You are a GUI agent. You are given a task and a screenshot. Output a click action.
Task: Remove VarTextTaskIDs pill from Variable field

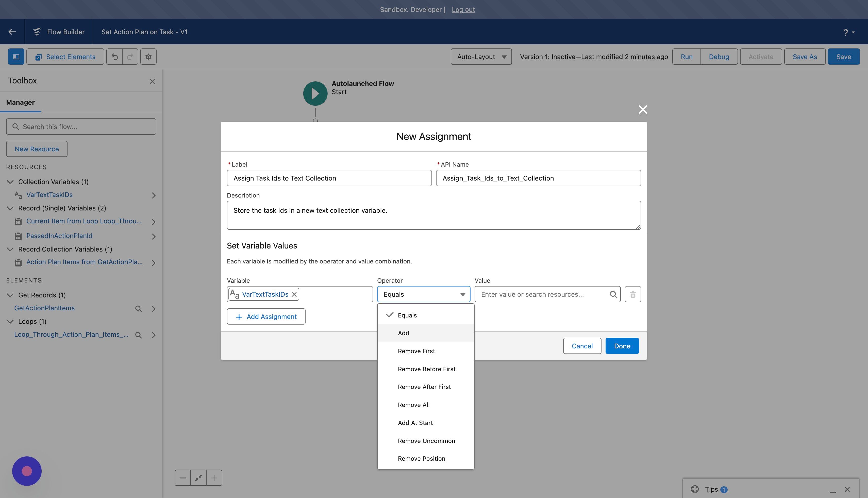pyautogui.click(x=294, y=294)
